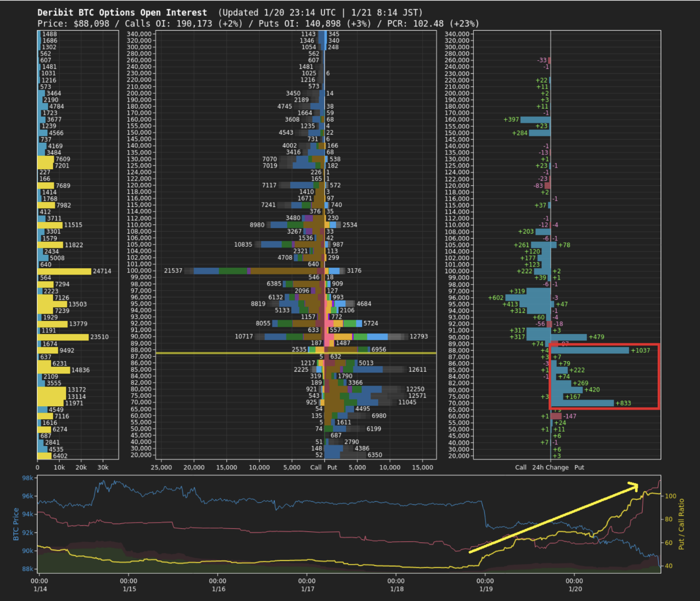Click the "BTC Price" axis label
Screen dimensions: 700x601
pyautogui.click(x=16, y=524)
